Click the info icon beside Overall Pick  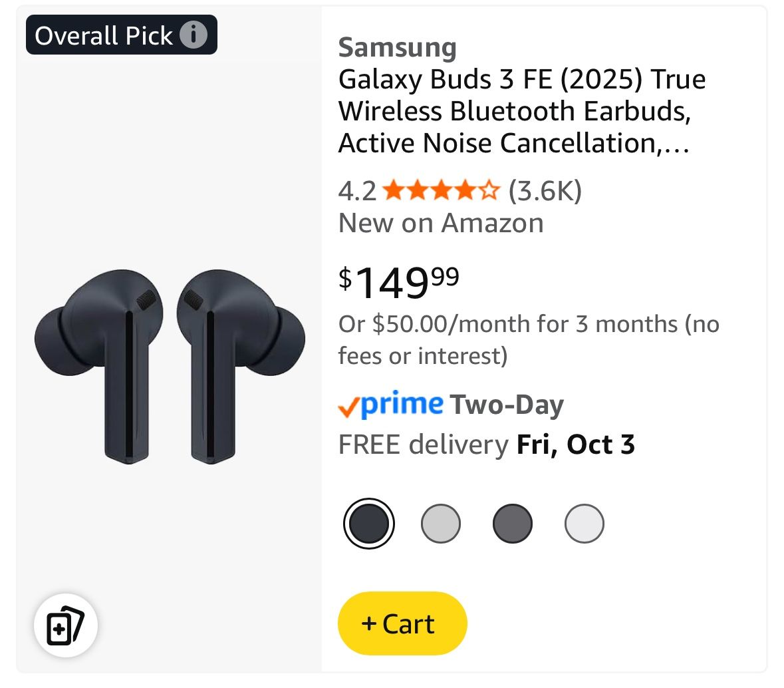(x=194, y=35)
